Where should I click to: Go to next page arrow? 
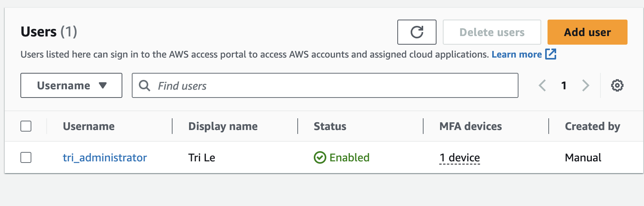(x=585, y=85)
